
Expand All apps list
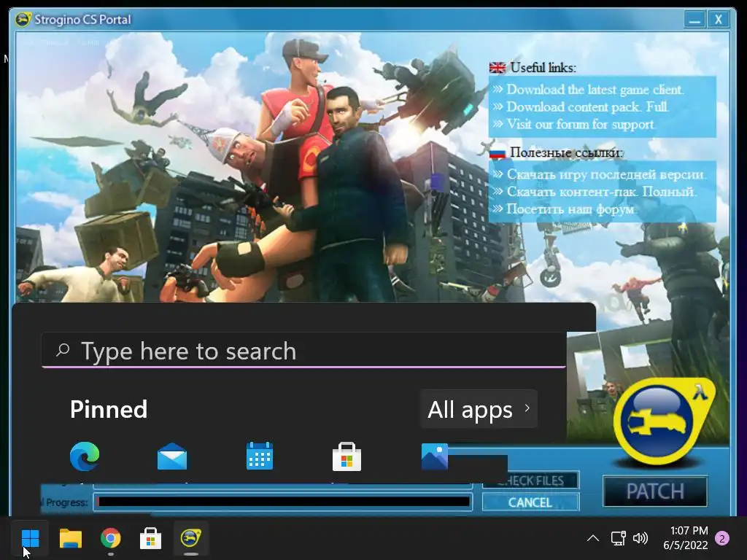point(479,409)
